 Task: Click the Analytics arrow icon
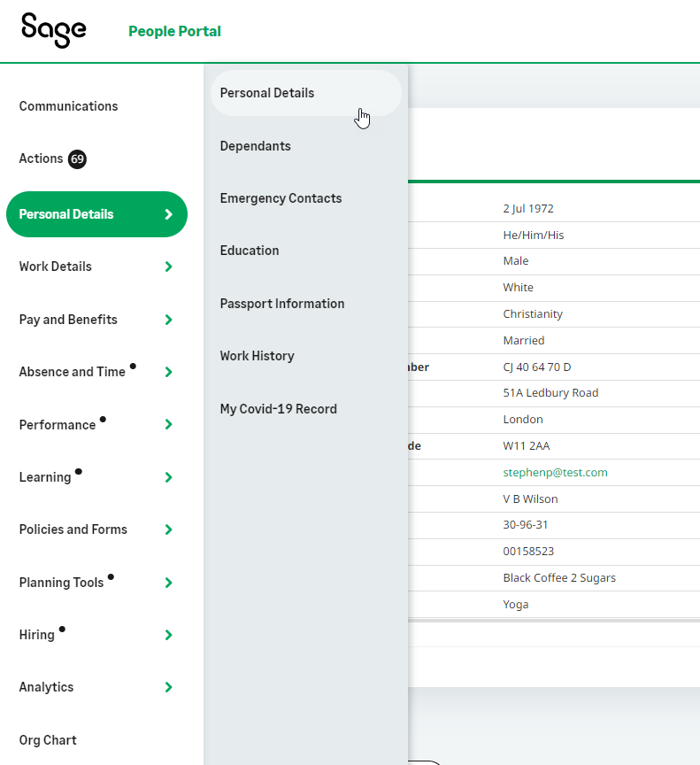168,687
